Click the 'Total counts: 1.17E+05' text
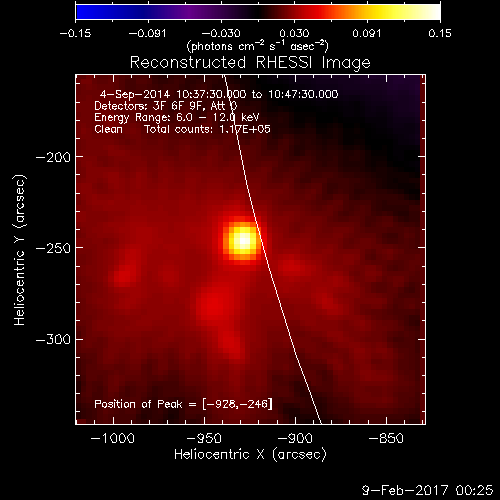This screenshot has height=500, width=500. click(207, 129)
